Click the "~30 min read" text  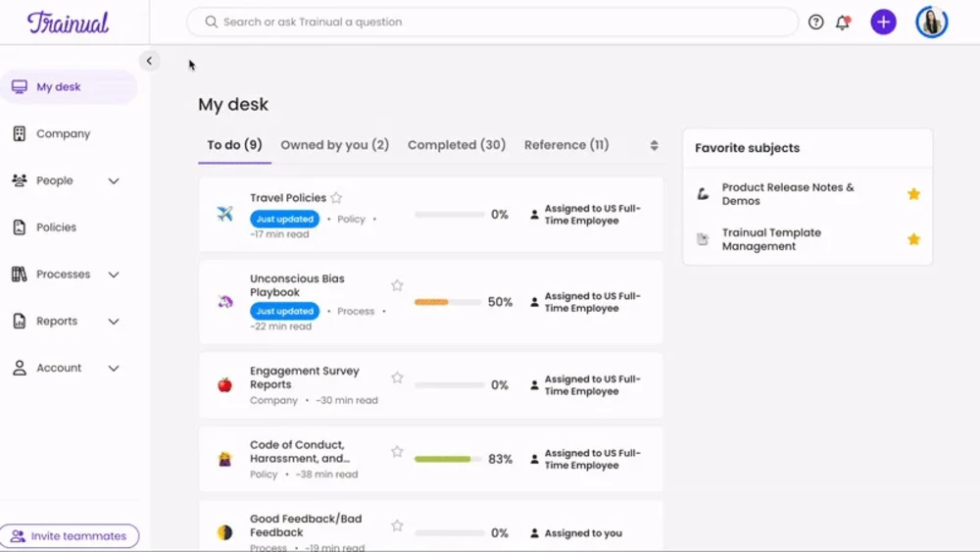point(347,400)
